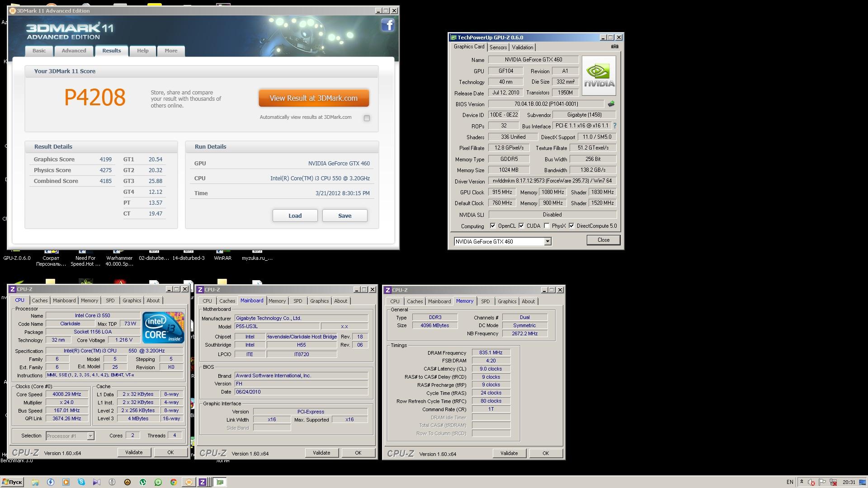The image size is (868, 488).
Task: Open Caches tab in first CPU-Z window
Action: [x=40, y=300]
